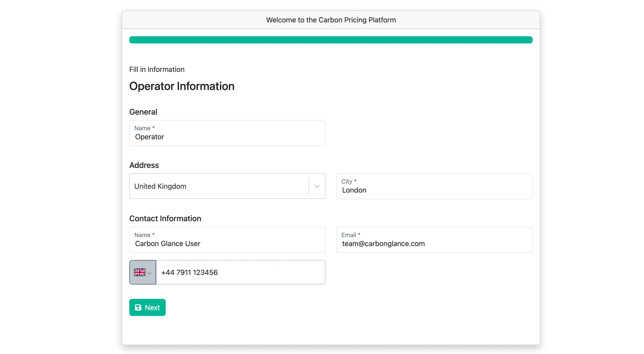Click the City field containing London
Viewport: 644px width, 354px height.
(x=434, y=186)
